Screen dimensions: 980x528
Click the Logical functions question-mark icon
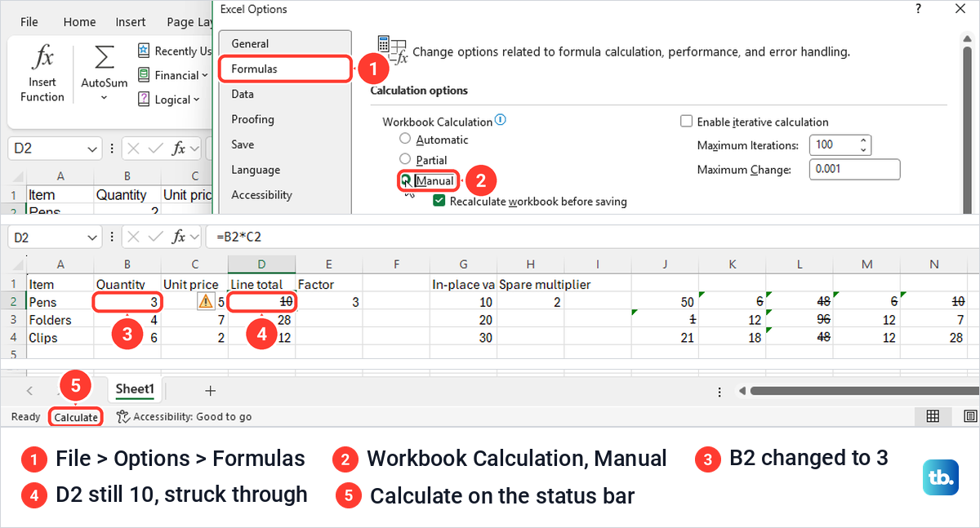(144, 100)
